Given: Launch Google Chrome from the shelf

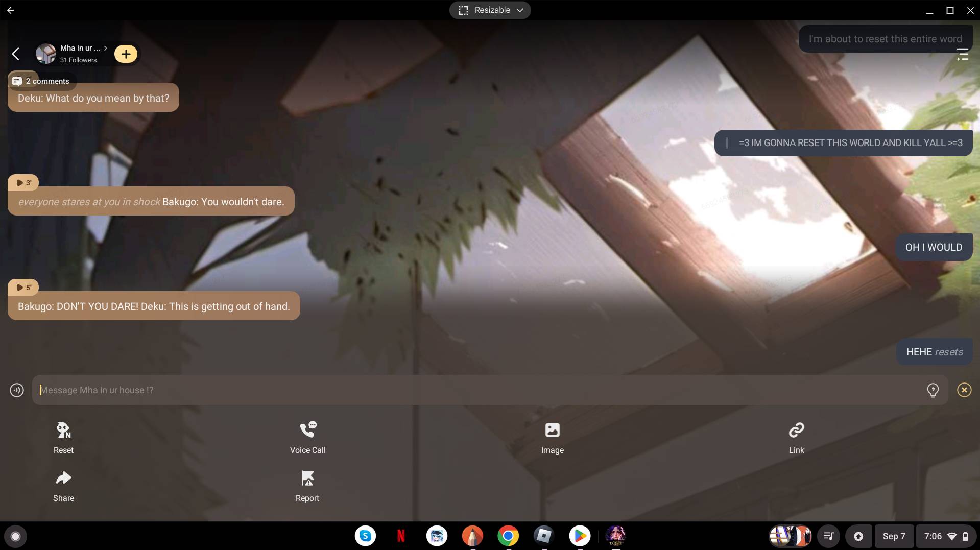Looking at the screenshot, I should tap(508, 536).
